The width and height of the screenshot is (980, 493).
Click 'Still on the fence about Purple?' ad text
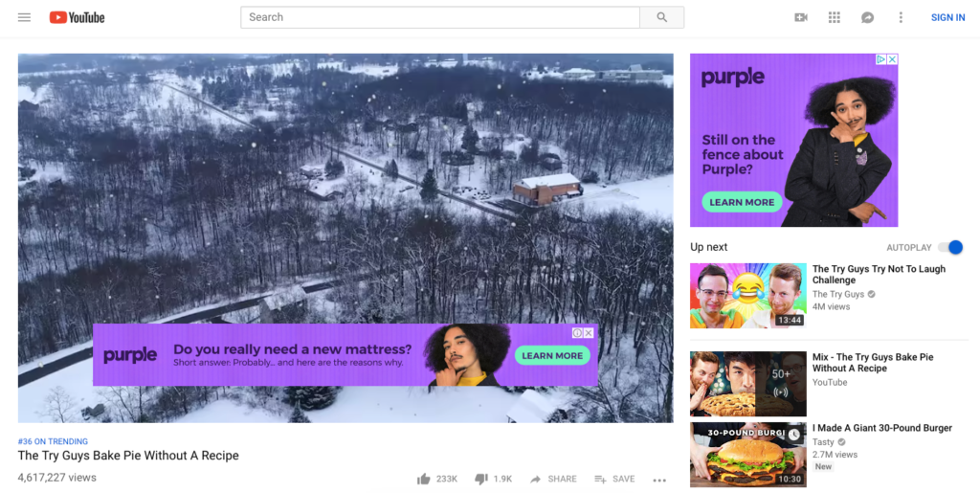pyautogui.click(x=742, y=155)
